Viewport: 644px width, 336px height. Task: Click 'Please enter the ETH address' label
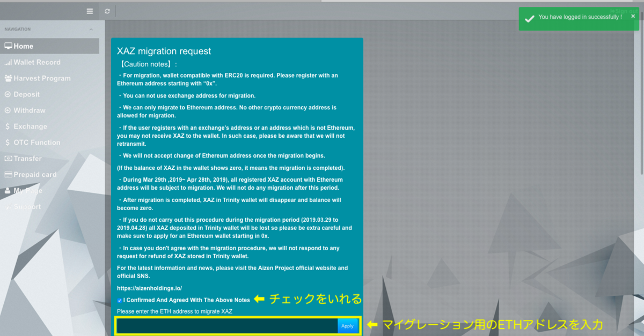[174, 311]
